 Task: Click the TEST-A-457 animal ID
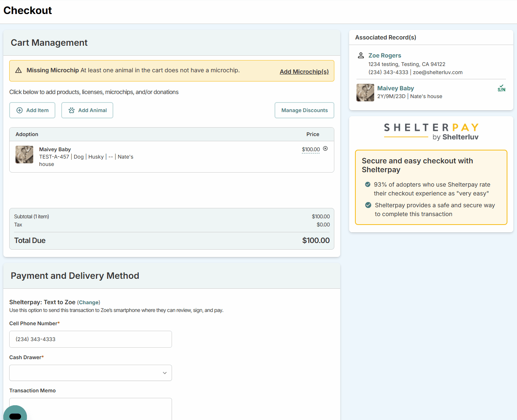(x=54, y=157)
